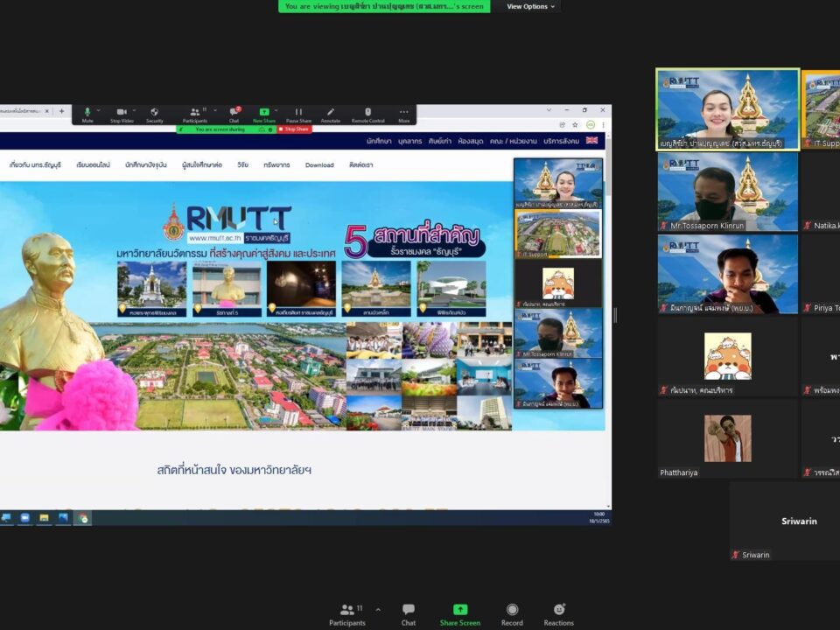The height and width of the screenshot is (630, 840).
Task: Expand audio options arrow beside Mute
Action: (x=99, y=111)
